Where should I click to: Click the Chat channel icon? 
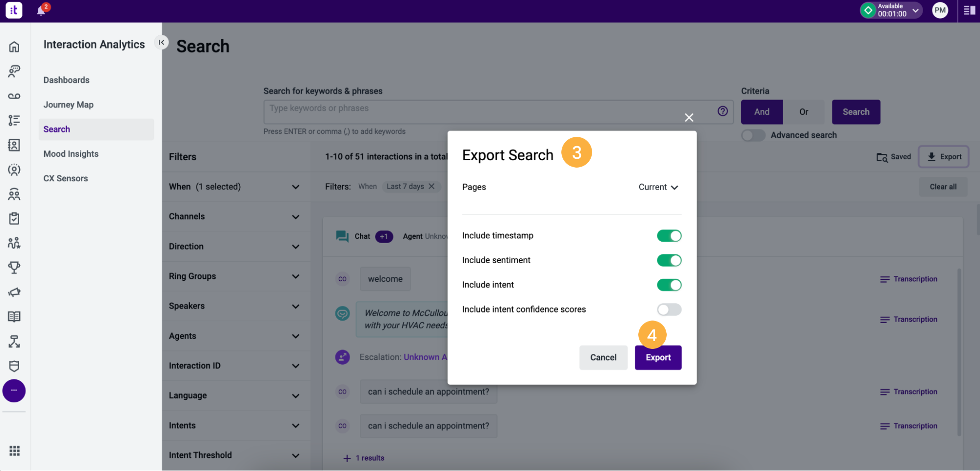point(342,236)
